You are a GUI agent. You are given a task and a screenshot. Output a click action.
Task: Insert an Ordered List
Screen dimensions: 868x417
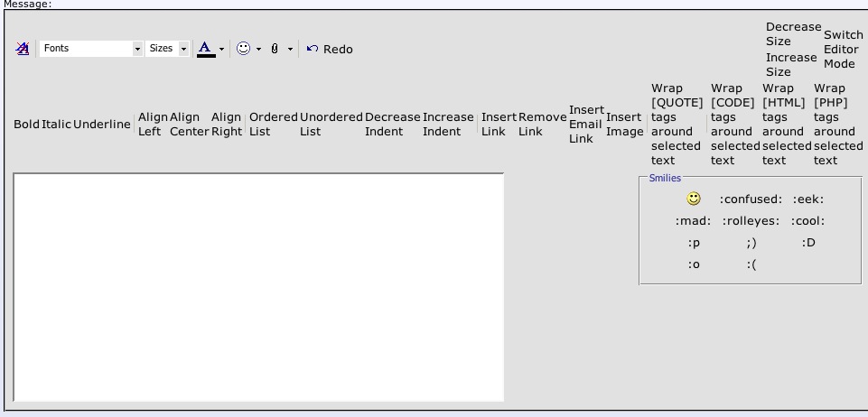(274, 125)
